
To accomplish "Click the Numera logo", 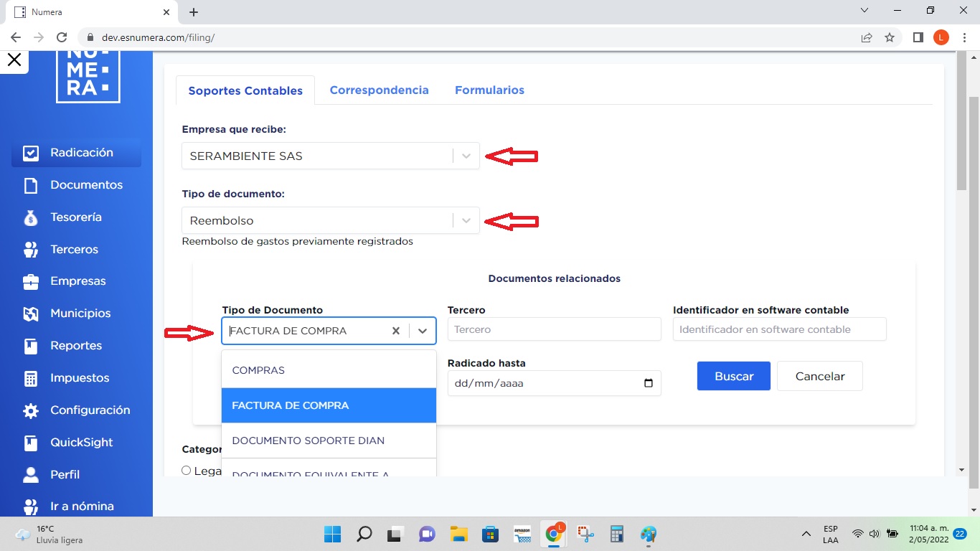I will point(88,76).
